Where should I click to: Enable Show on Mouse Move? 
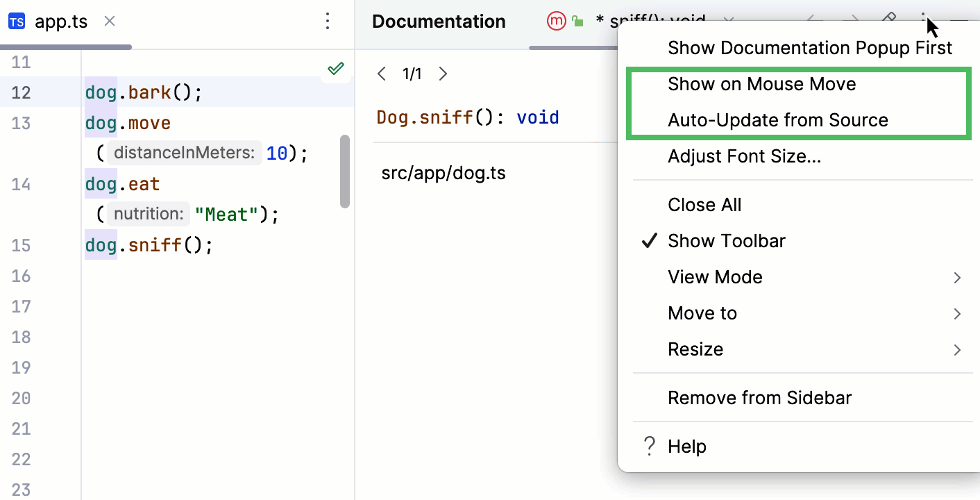tap(761, 83)
